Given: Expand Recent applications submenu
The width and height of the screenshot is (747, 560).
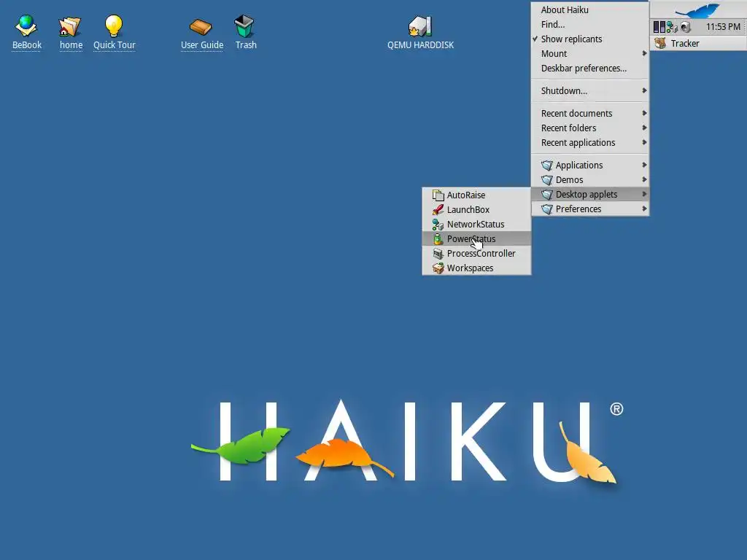Looking at the screenshot, I should tap(589, 143).
